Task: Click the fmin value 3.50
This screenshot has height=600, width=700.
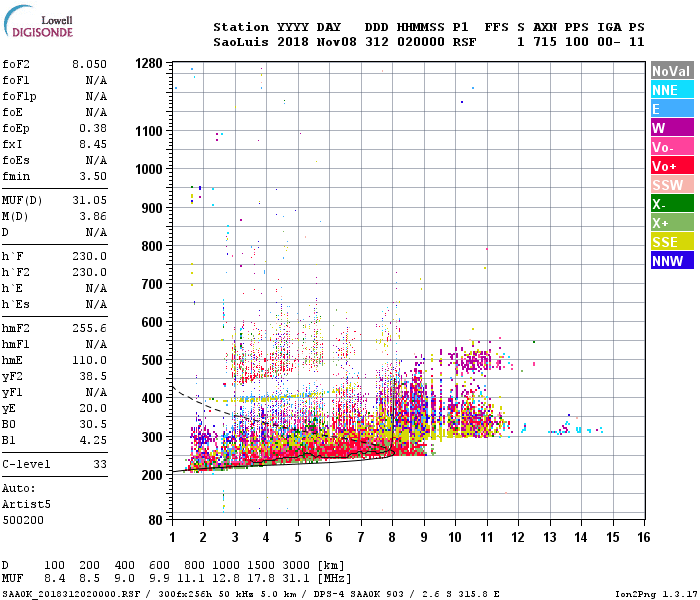Action: pos(93,176)
